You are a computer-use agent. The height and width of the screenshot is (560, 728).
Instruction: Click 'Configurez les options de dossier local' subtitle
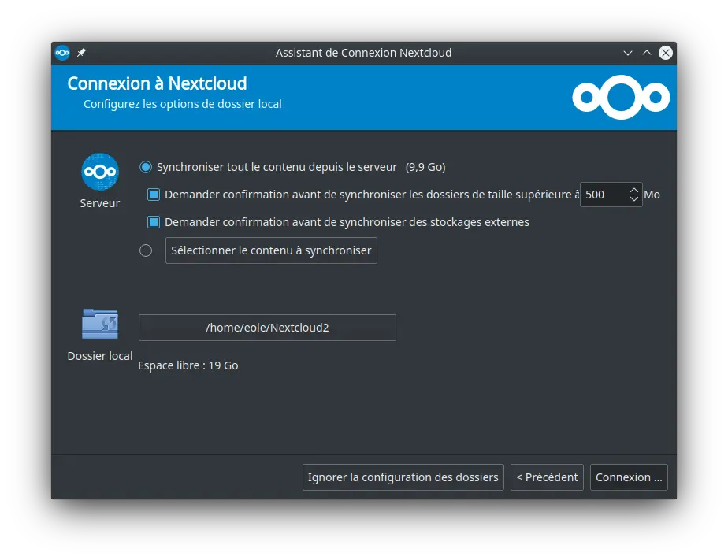point(183,104)
